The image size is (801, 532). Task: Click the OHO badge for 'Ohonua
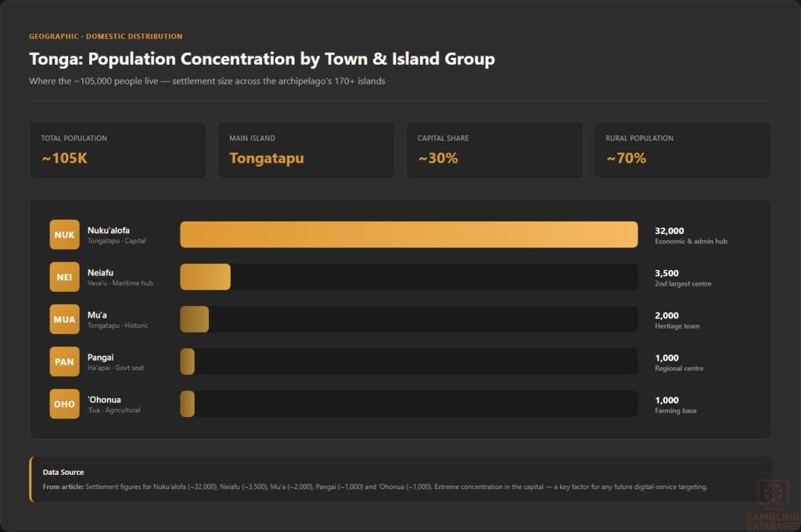pyautogui.click(x=64, y=404)
